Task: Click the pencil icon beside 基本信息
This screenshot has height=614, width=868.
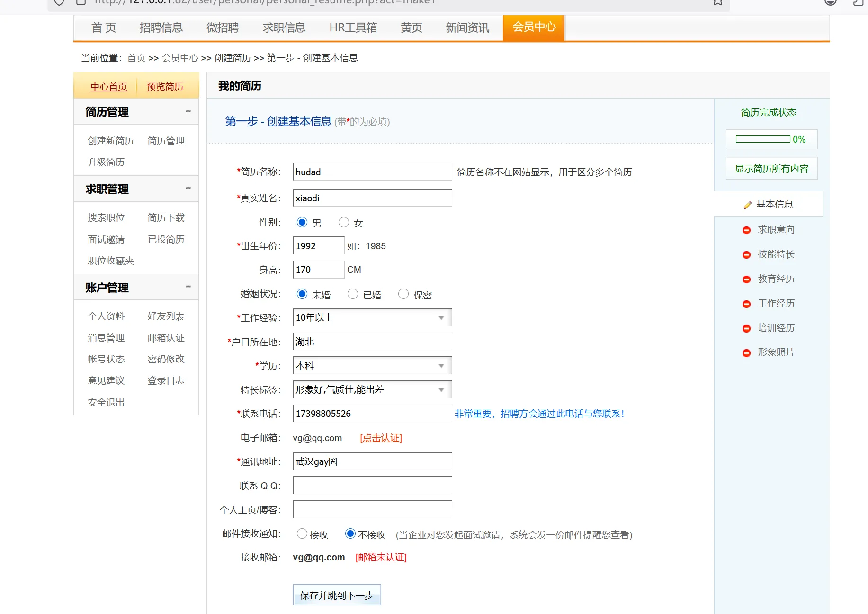Action: [x=747, y=205]
